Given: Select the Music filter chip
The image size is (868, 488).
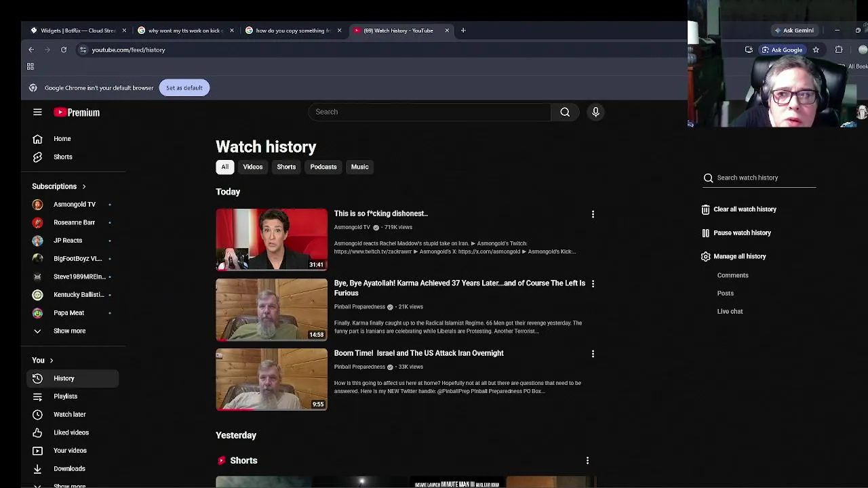Looking at the screenshot, I should click(x=360, y=167).
